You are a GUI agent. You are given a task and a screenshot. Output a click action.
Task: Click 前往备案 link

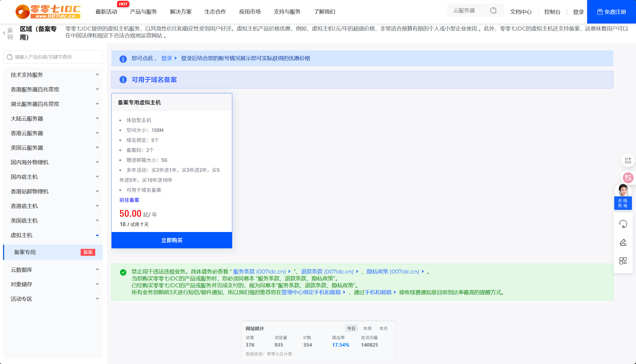[129, 200]
